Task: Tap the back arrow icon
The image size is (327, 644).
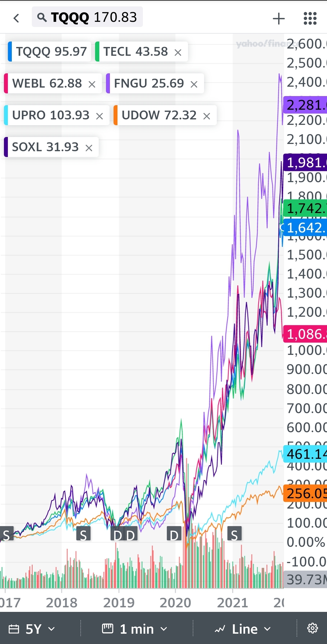Action: 16,18
